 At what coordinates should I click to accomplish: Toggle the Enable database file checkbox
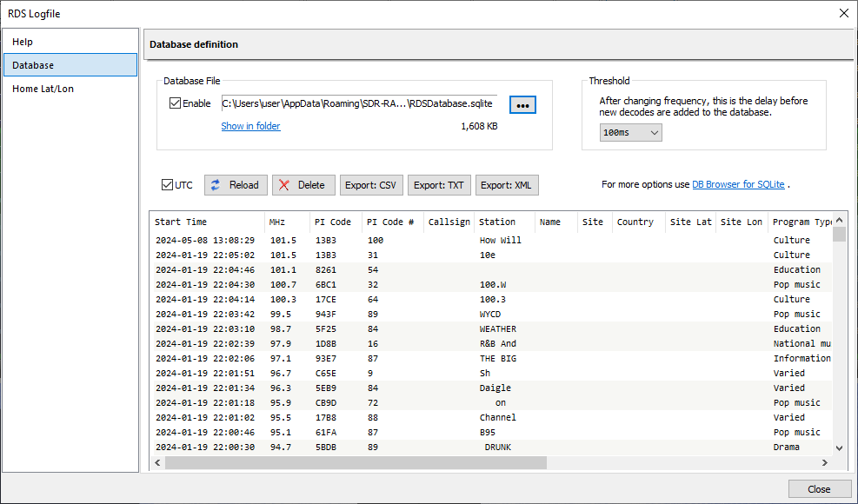point(176,103)
